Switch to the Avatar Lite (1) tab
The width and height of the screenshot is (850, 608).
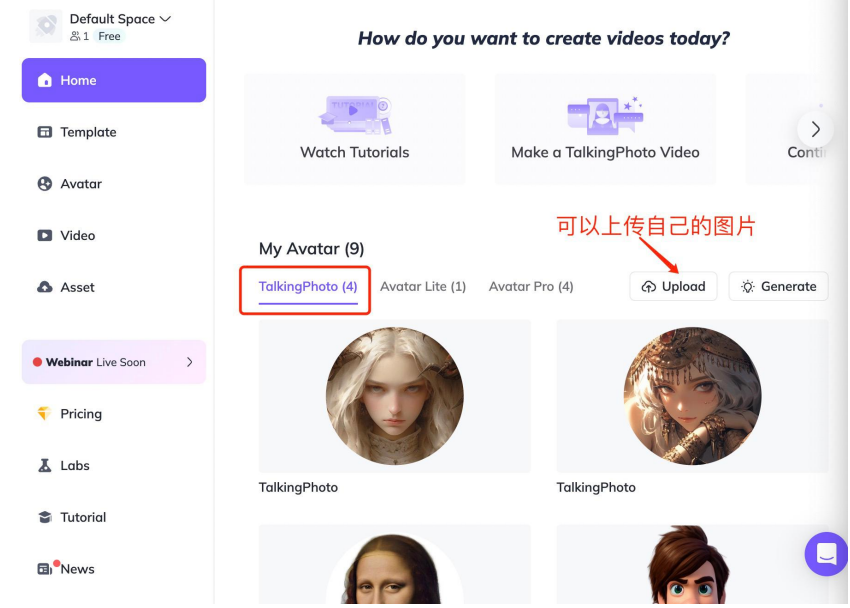tap(423, 287)
